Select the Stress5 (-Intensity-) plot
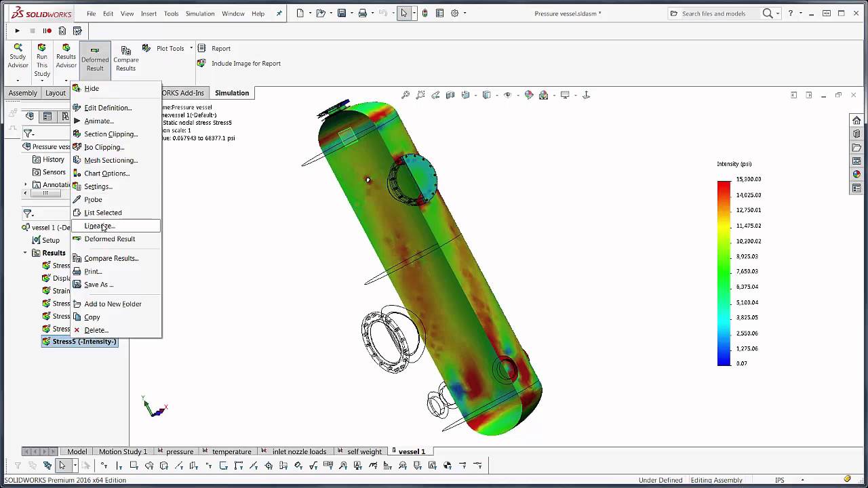 pos(79,342)
